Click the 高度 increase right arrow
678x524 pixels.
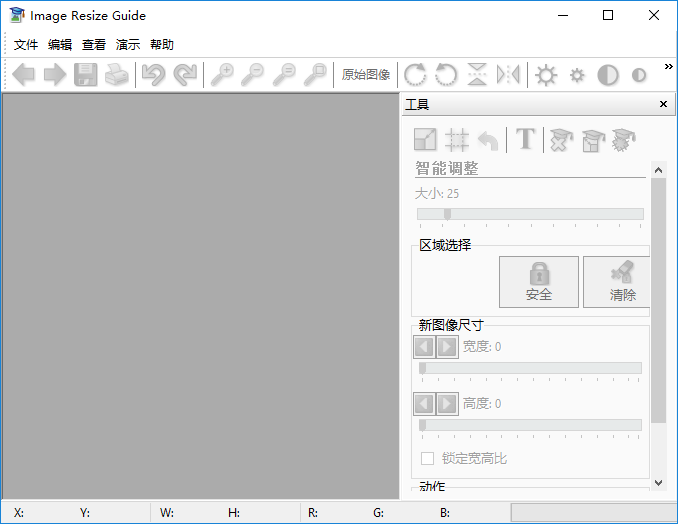(x=447, y=404)
